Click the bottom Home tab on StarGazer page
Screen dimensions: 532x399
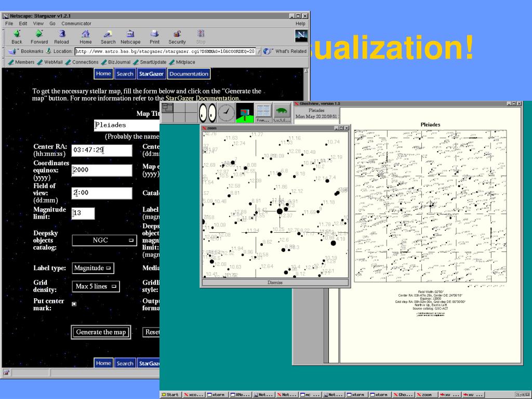coord(103,363)
